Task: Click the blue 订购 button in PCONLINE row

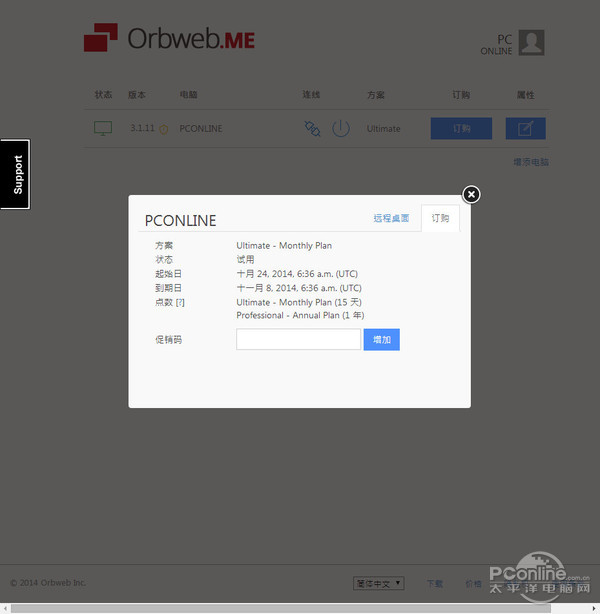Action: coord(461,128)
